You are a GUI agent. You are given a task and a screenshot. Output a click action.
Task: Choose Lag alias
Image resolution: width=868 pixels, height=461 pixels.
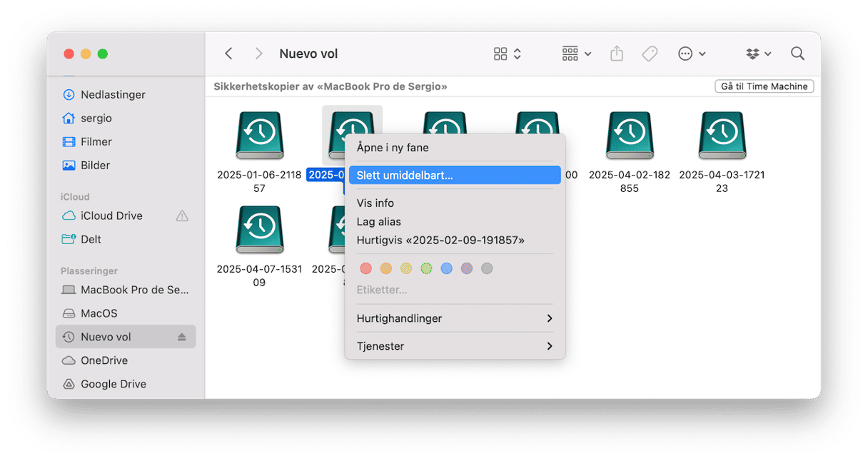point(455,222)
